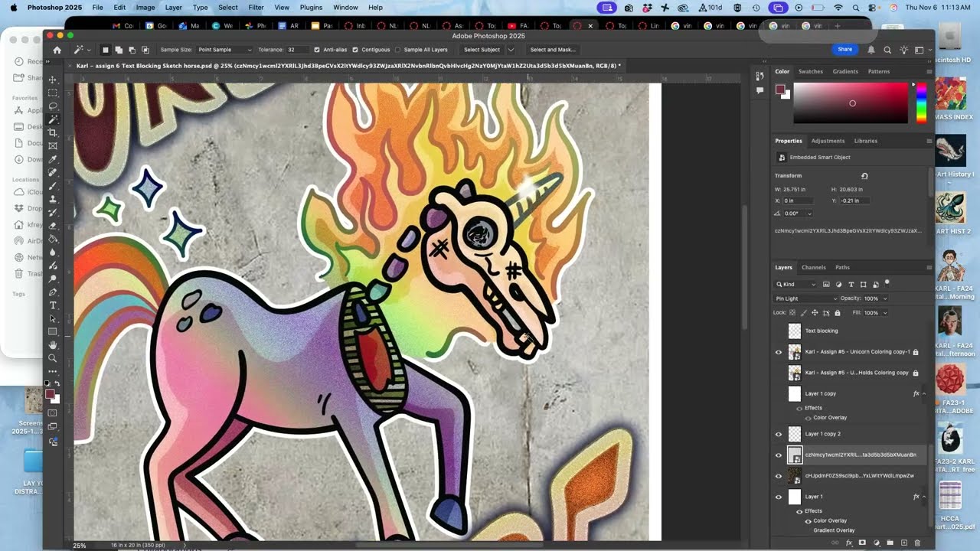
Task: Expand the Select Subject options arrow
Action: point(511,50)
